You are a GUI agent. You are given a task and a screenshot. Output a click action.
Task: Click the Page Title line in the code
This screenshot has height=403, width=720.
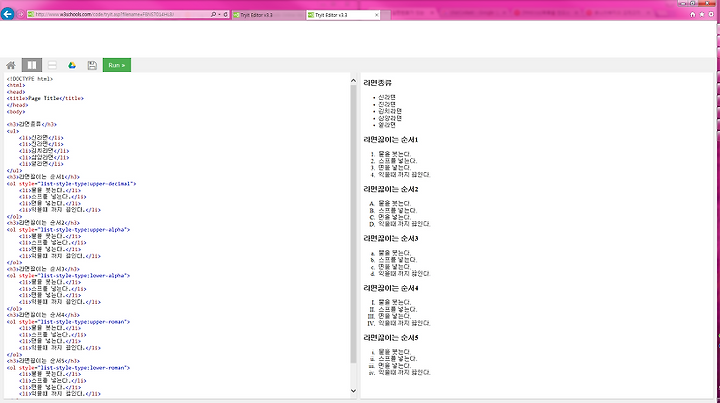coord(45,98)
